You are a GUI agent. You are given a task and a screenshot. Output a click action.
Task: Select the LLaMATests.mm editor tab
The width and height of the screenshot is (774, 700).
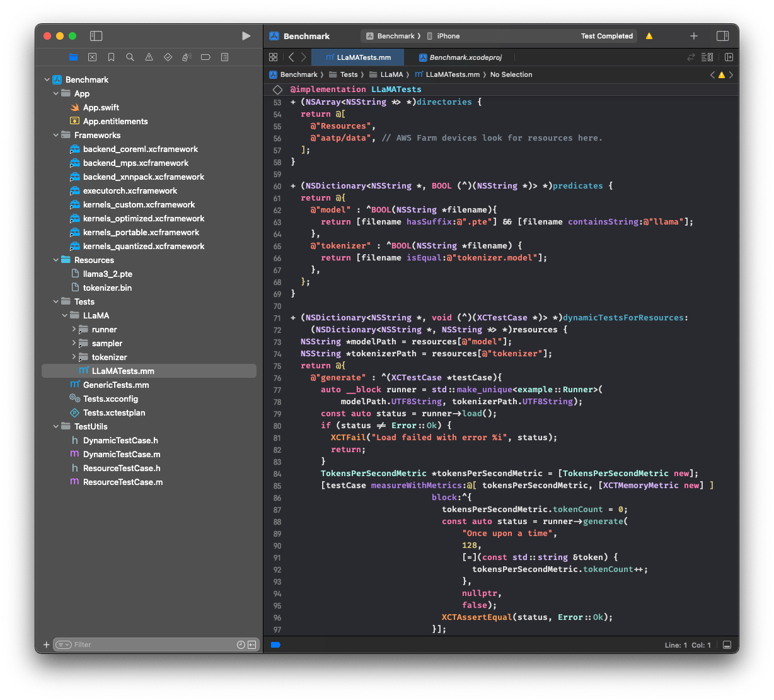[x=357, y=57]
